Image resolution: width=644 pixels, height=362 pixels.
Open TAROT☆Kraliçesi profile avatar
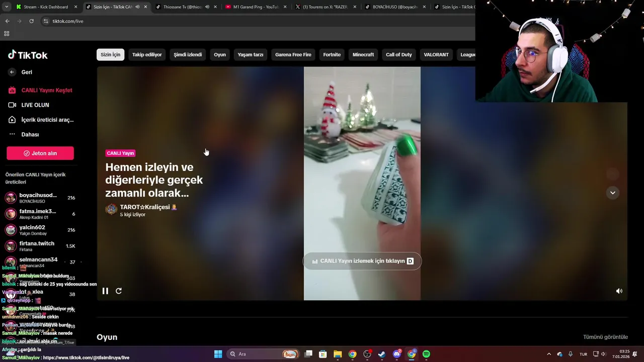pos(111,209)
